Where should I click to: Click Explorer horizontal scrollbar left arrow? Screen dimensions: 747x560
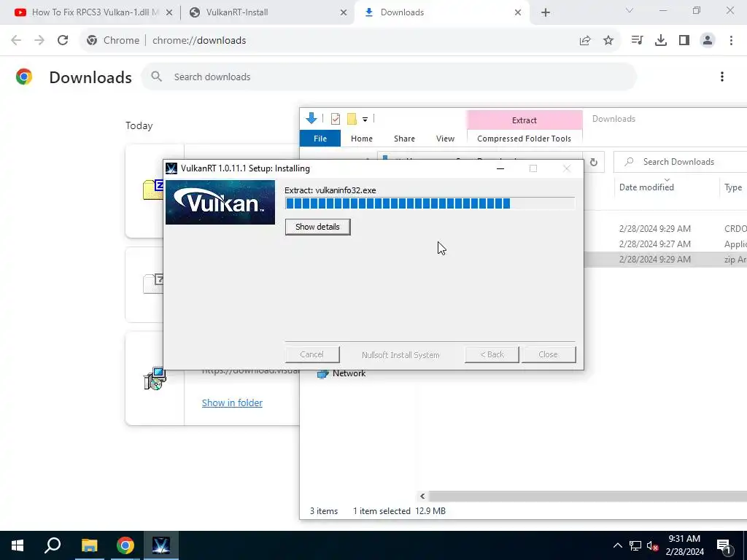click(422, 496)
